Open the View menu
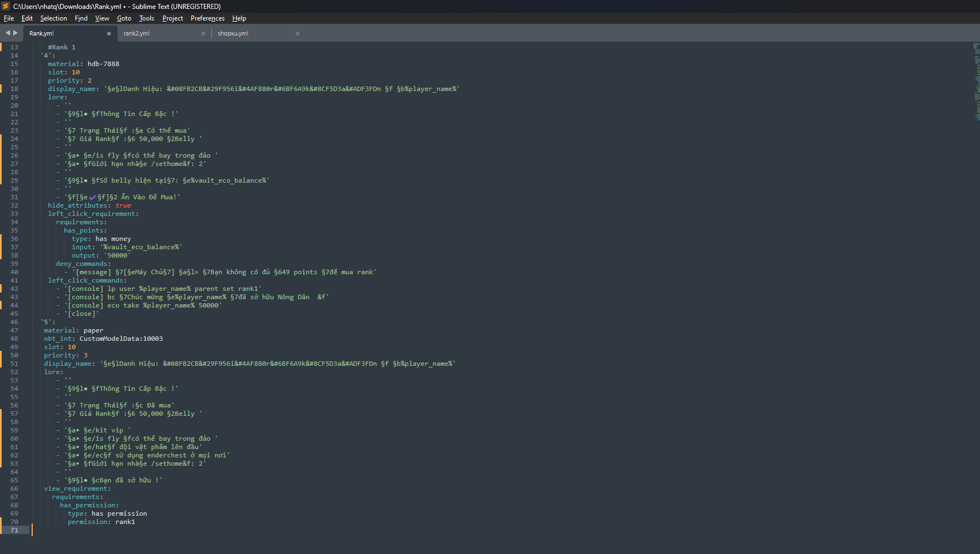Image resolution: width=980 pixels, height=554 pixels. [x=102, y=18]
